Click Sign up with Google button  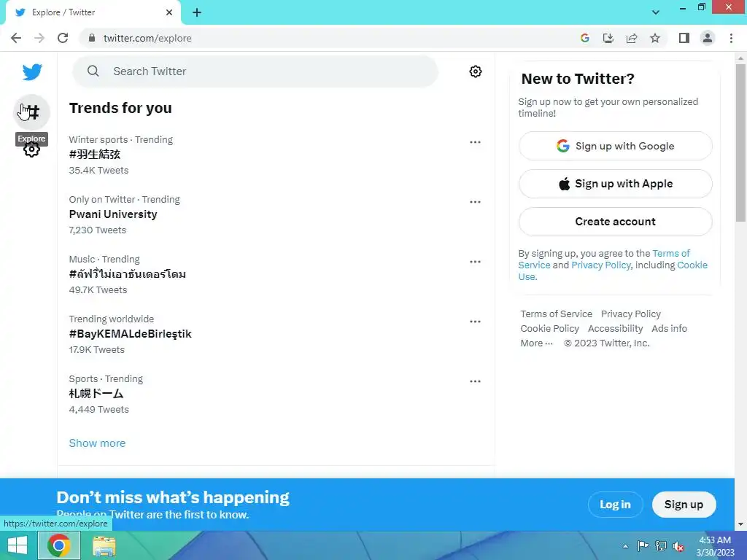pos(615,146)
